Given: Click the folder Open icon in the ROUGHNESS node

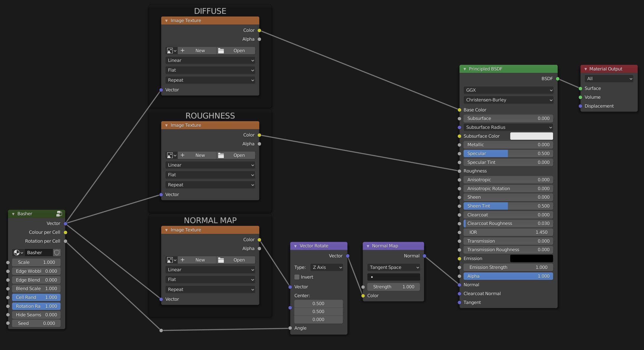Looking at the screenshot, I should click(221, 155).
